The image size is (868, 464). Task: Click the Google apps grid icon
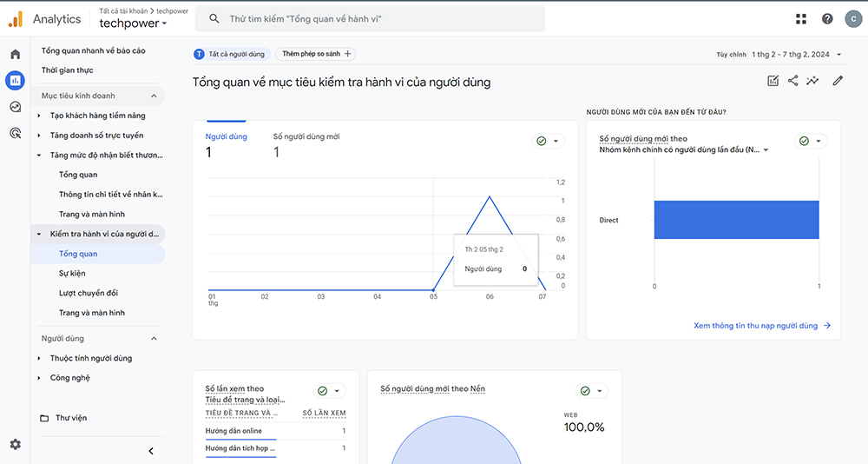[x=800, y=19]
